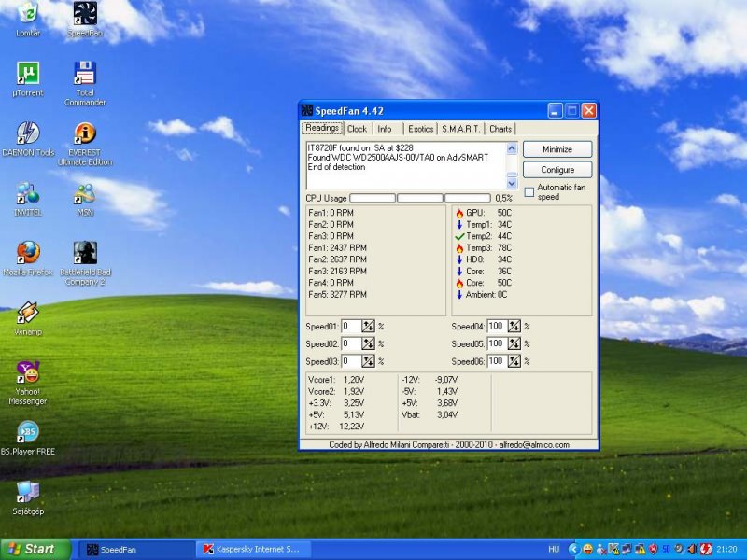Open the SpeedFan desktop shortcut
Image resolution: width=747 pixels, height=560 pixels.
(x=85, y=20)
